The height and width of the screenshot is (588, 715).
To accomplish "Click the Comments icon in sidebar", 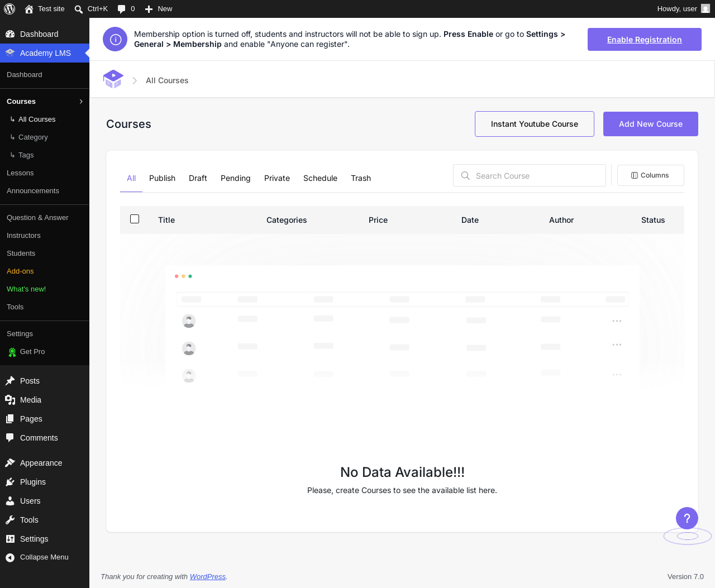I will (x=10, y=438).
